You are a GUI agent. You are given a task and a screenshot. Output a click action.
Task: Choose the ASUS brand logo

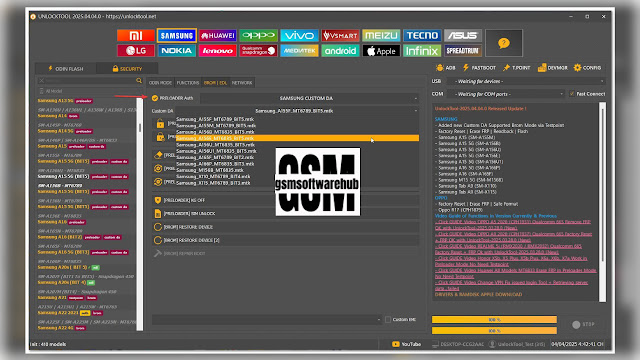462,36
